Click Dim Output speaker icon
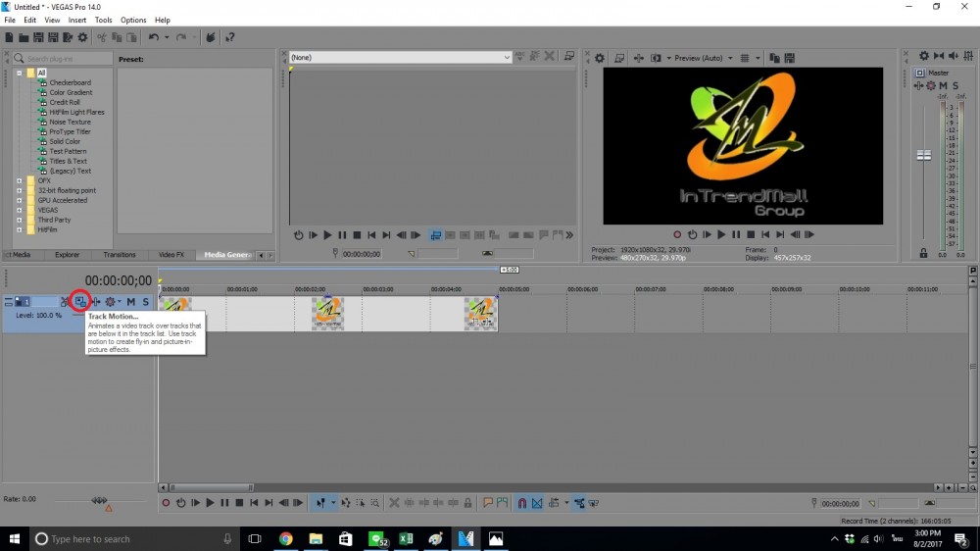 pyautogui.click(x=954, y=56)
